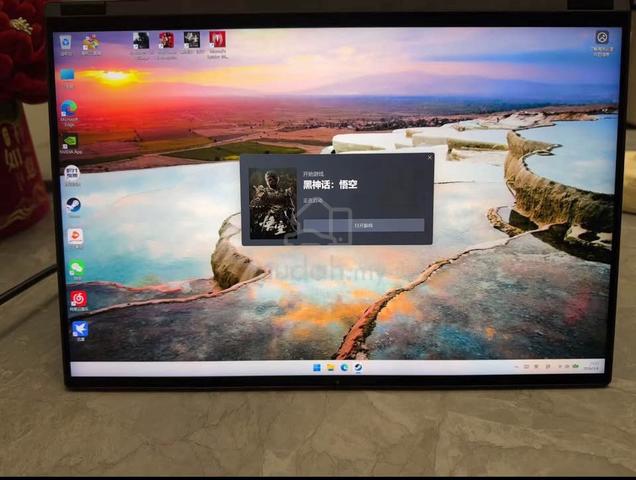Click the Black Myth: Wukong cover art thumbnail
The image size is (636, 480).
273,203
